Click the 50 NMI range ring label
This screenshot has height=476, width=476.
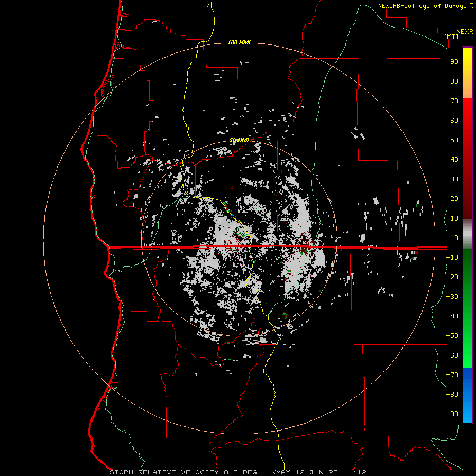pyautogui.click(x=239, y=140)
